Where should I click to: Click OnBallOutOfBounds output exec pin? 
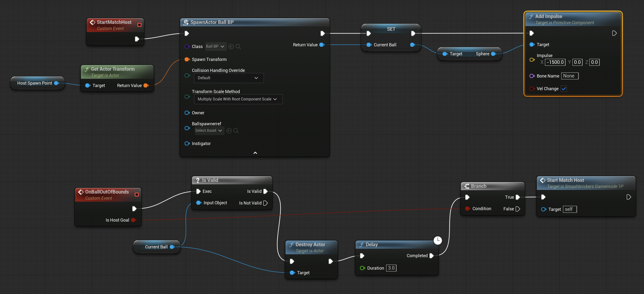[134, 209]
